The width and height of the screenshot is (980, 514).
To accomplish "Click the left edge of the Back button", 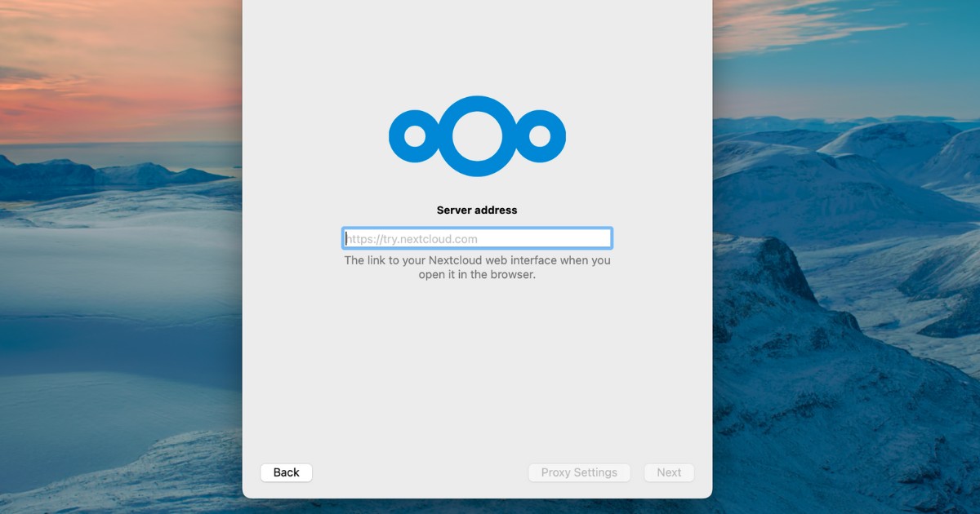I will click(265, 472).
